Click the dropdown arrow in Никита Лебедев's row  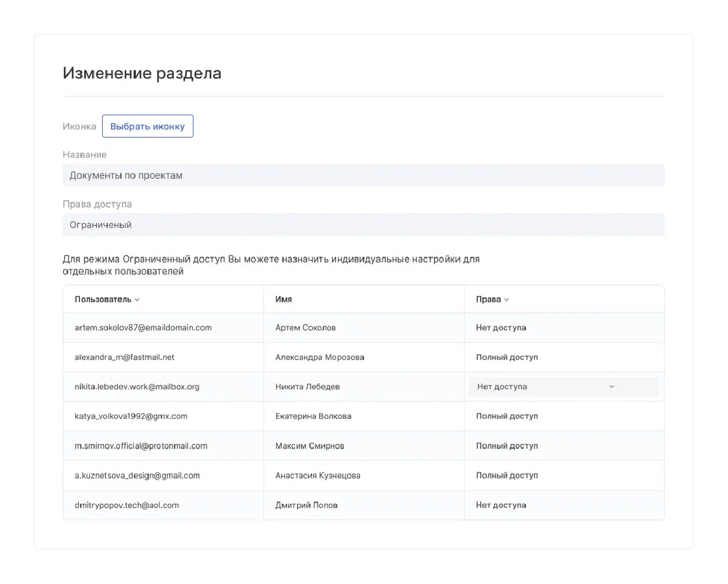tap(612, 387)
